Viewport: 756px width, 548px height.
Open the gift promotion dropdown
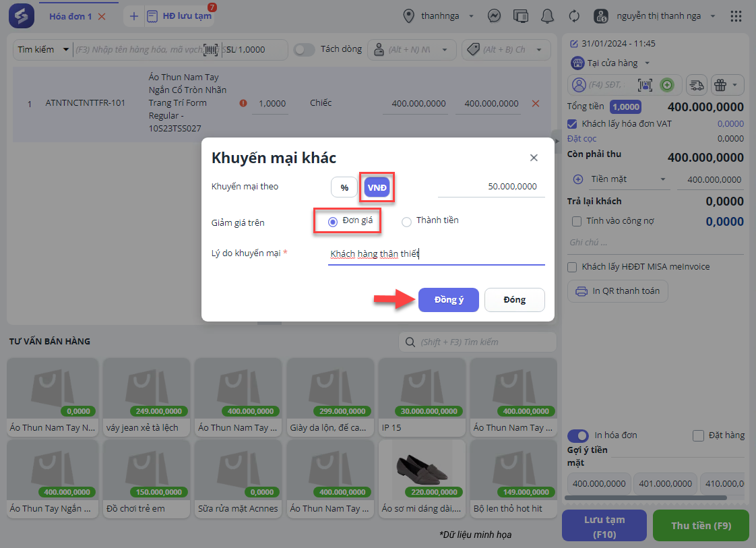pyautogui.click(x=726, y=85)
